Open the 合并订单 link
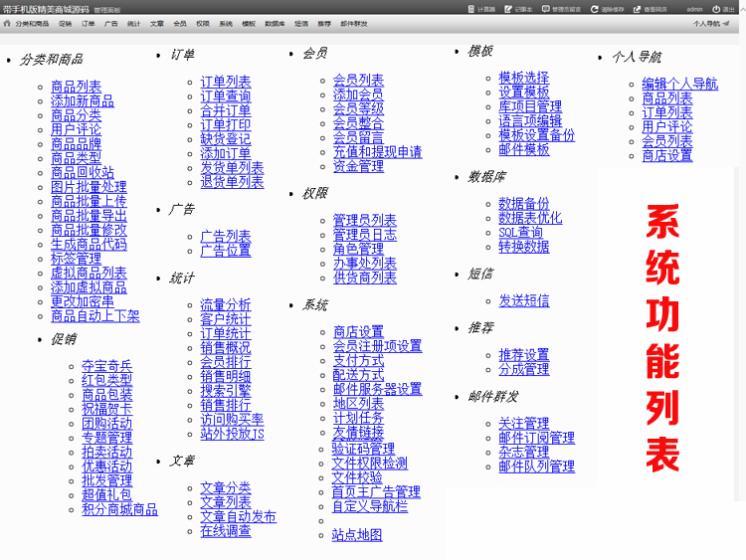Image resolution: width=746 pixels, height=560 pixels. pos(226,110)
